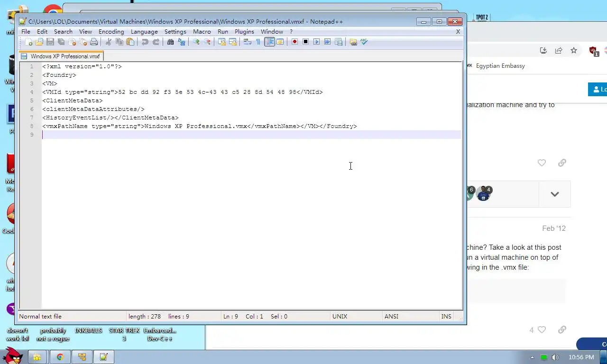
Task: Click Angry Birds start button
Action: pyautogui.click(x=13, y=355)
